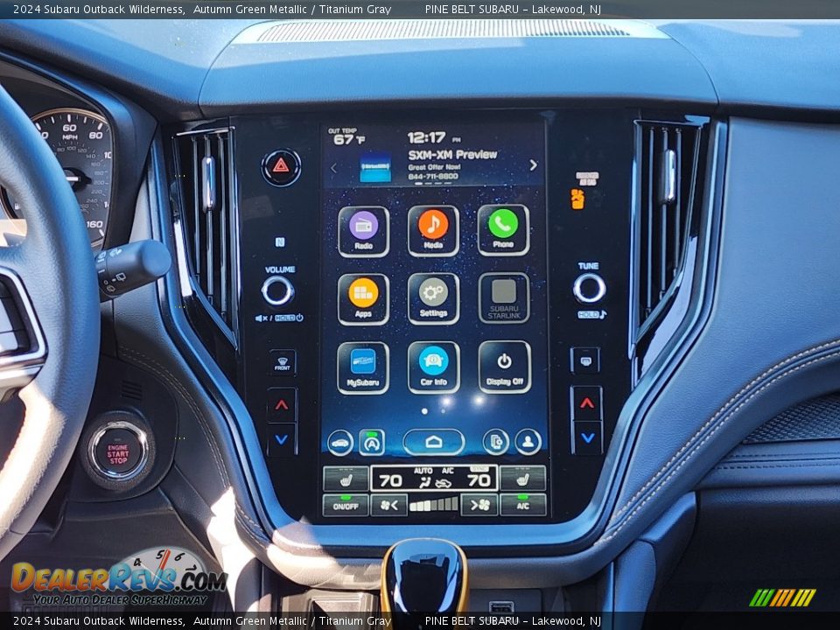Screen dimensions: 840x630
Task: Open the MySubaru app
Action: click(x=362, y=368)
